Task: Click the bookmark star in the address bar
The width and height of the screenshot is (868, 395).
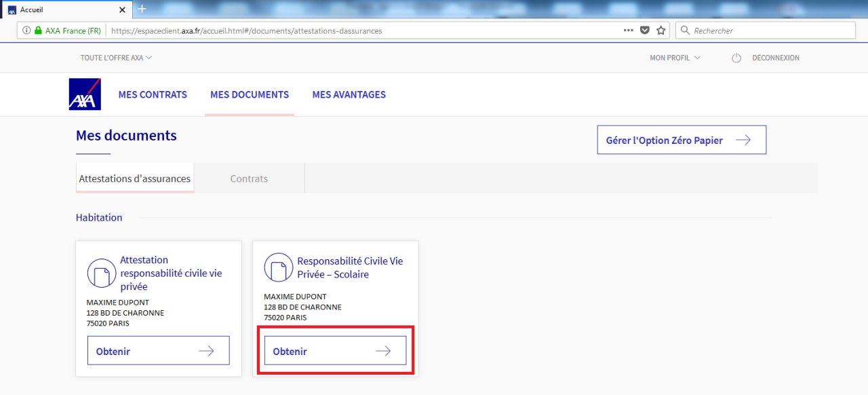Action: point(661,31)
